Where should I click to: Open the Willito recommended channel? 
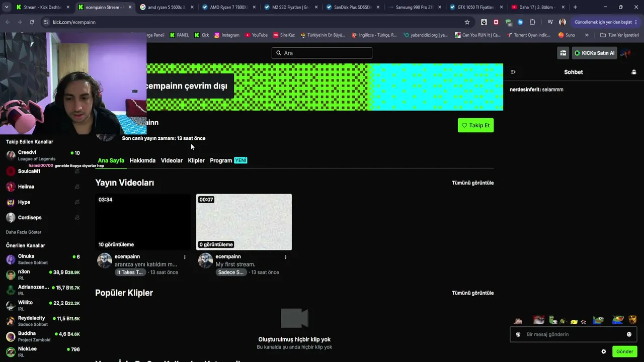click(43, 306)
